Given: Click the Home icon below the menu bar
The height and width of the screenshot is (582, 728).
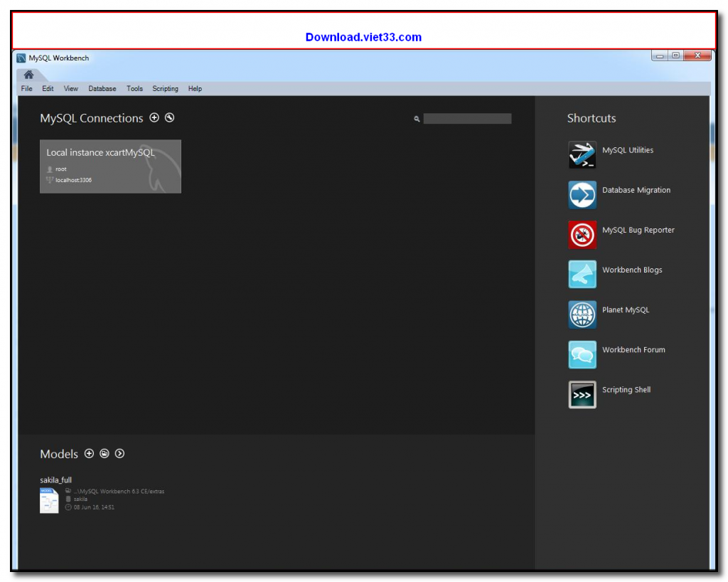Looking at the screenshot, I should [28, 73].
